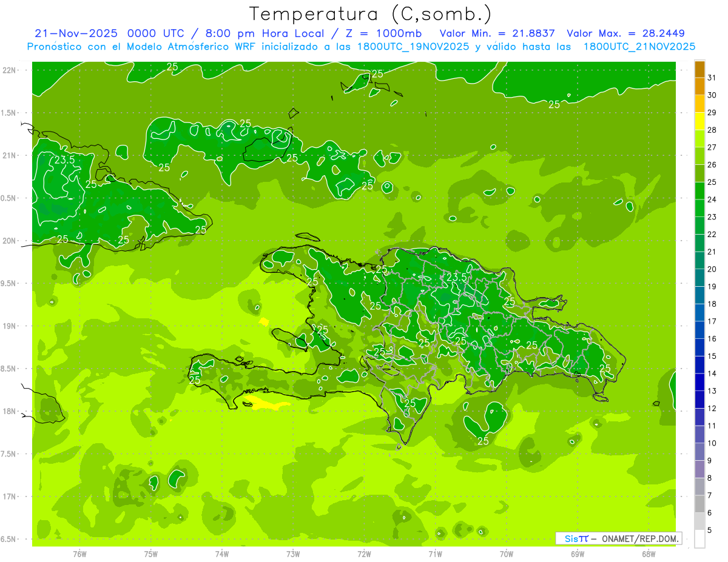Click the '68W' longitude axis label

coord(649,554)
